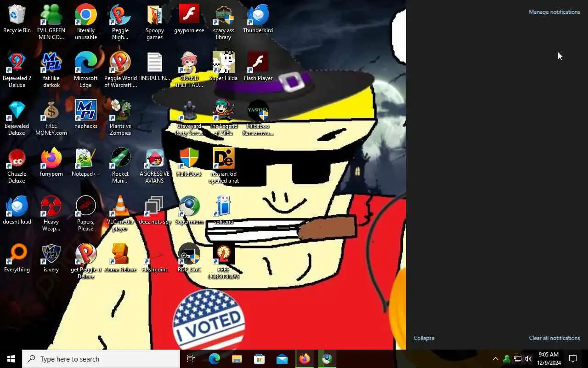Launch Rocket Mani... shortcut
Viewport: 588px width, 368px height.
click(120, 166)
